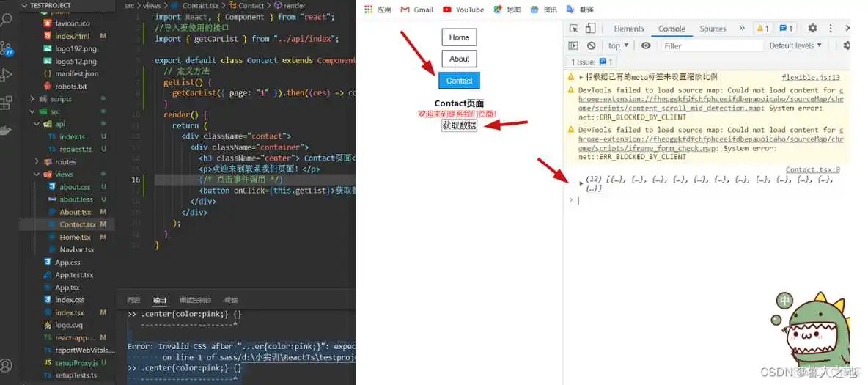This screenshot has height=385, width=868.
Task: Open the DevTools three-dot customize menu
Action: pos(831,29)
